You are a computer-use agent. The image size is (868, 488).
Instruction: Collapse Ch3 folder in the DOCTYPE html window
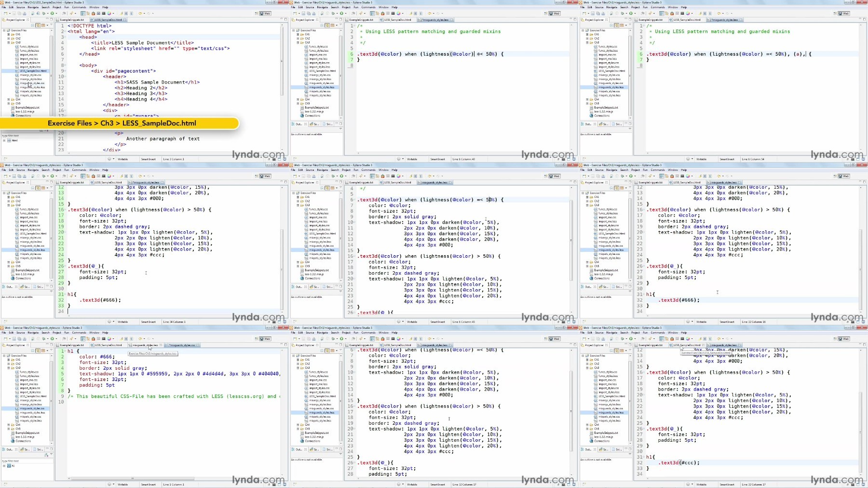point(8,42)
